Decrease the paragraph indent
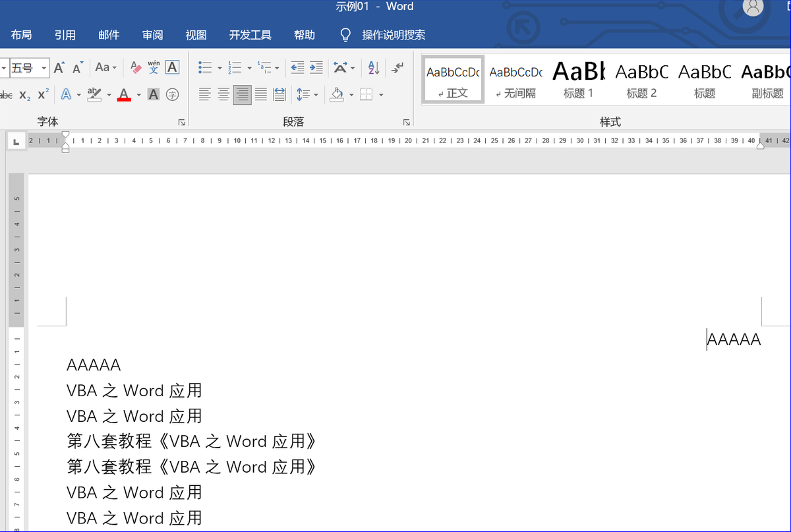Screen dimensions: 791x532 [x=297, y=67]
